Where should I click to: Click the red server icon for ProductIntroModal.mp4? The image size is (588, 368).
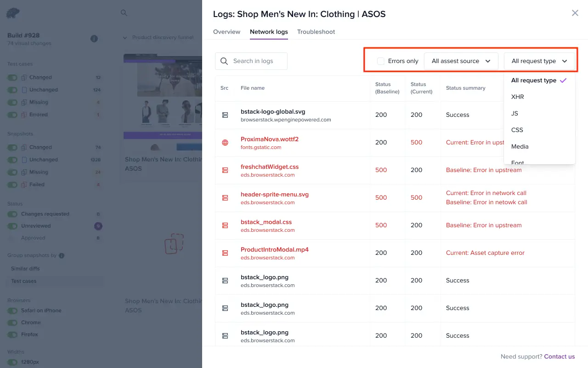225,253
